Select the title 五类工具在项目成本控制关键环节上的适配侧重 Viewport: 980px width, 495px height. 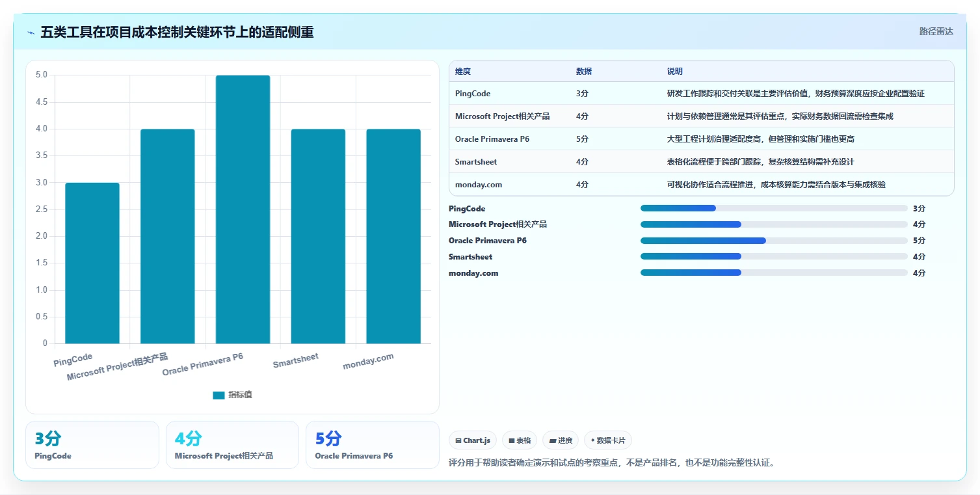[177, 32]
